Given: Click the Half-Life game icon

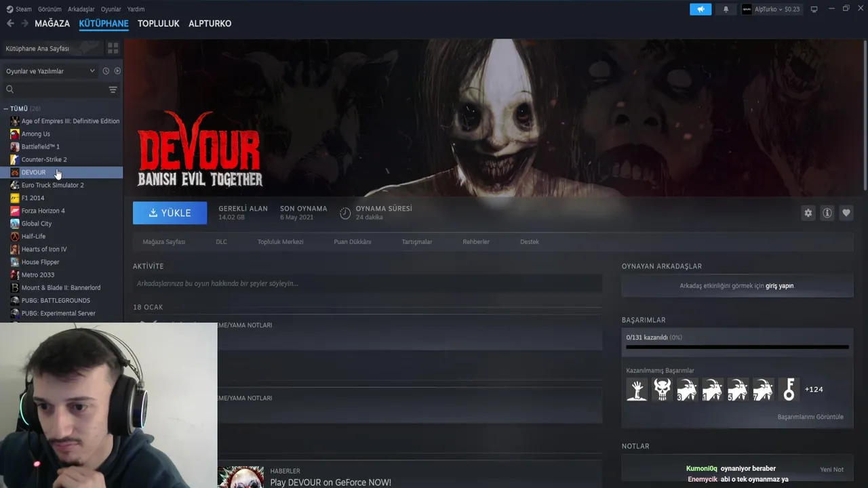Looking at the screenshot, I should coord(15,237).
